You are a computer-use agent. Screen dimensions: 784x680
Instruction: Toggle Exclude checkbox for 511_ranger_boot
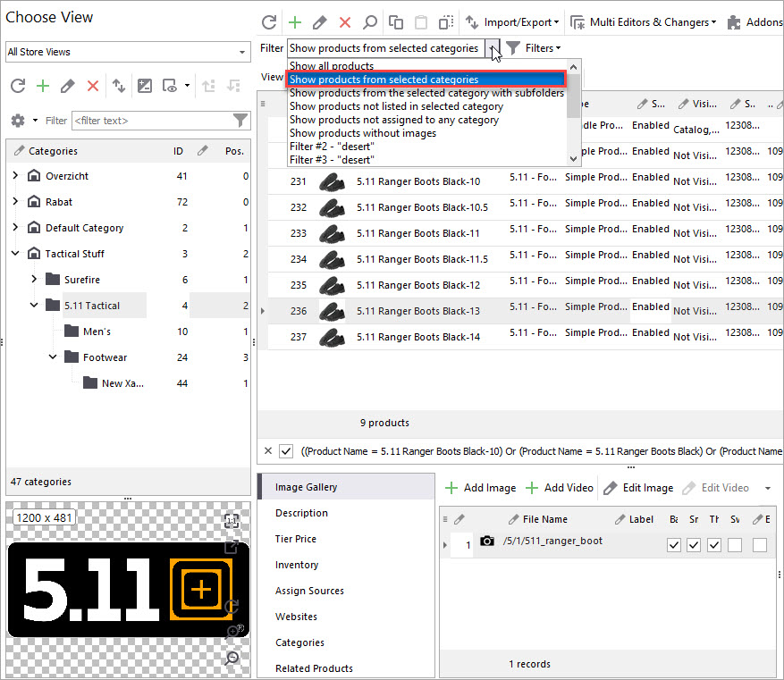tap(760, 544)
